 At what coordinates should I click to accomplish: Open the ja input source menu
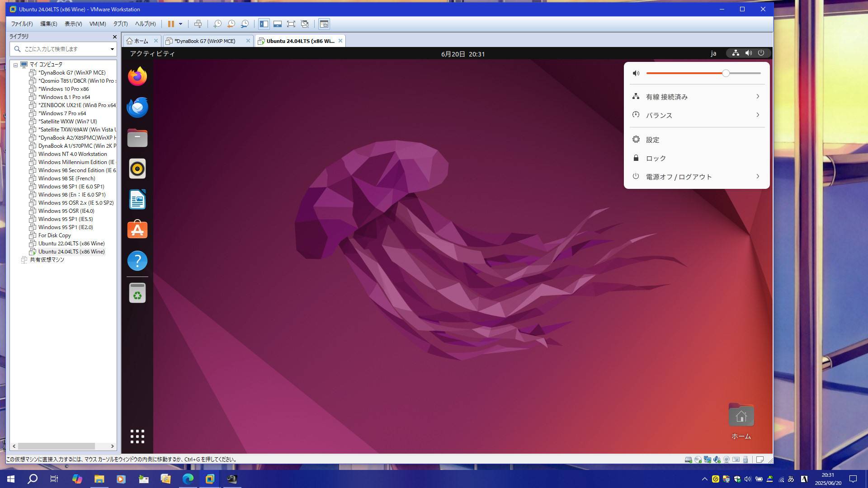(713, 53)
